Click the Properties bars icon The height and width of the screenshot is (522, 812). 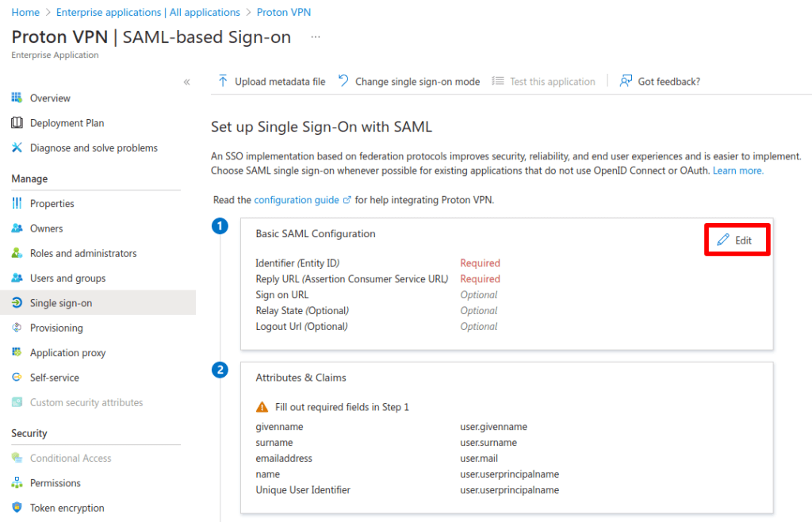point(17,204)
